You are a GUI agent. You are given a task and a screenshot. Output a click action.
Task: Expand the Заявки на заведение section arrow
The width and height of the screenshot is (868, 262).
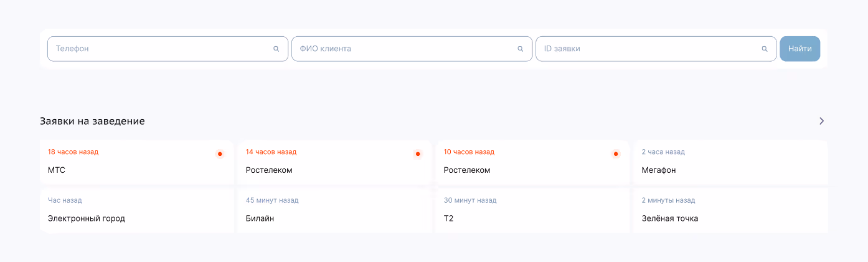tap(821, 121)
